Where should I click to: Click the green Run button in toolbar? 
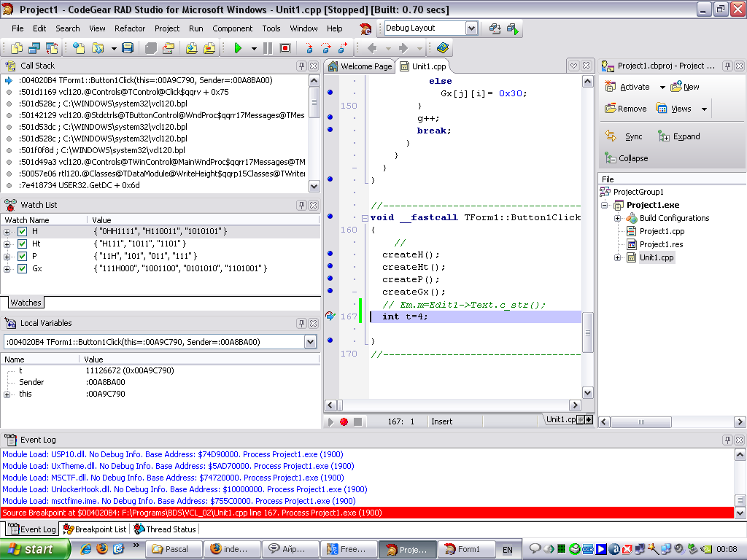click(237, 48)
